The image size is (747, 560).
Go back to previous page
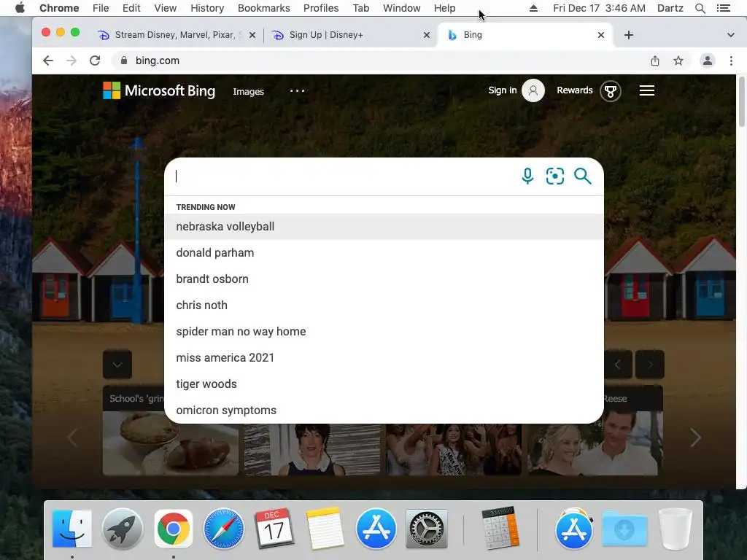click(x=48, y=61)
